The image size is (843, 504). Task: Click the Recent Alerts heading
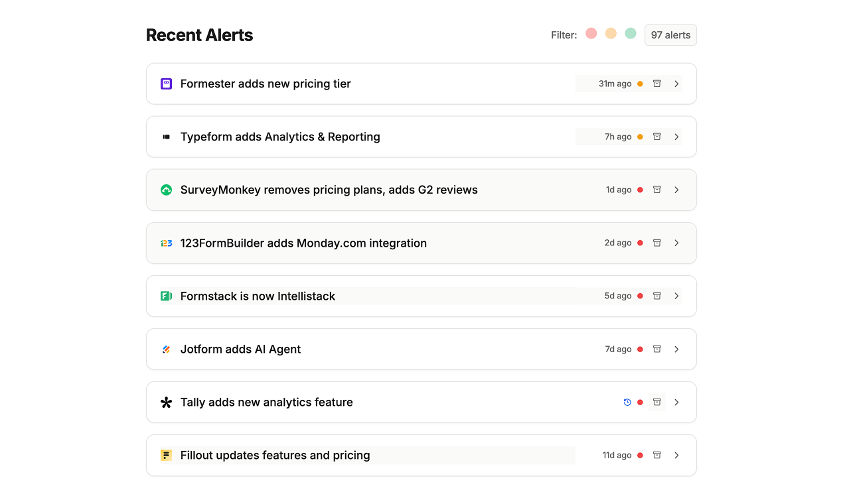[199, 35]
